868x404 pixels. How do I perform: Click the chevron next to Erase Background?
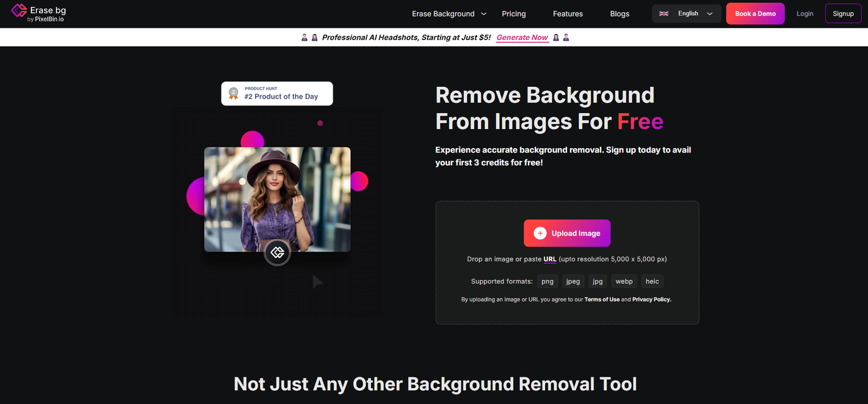(484, 14)
